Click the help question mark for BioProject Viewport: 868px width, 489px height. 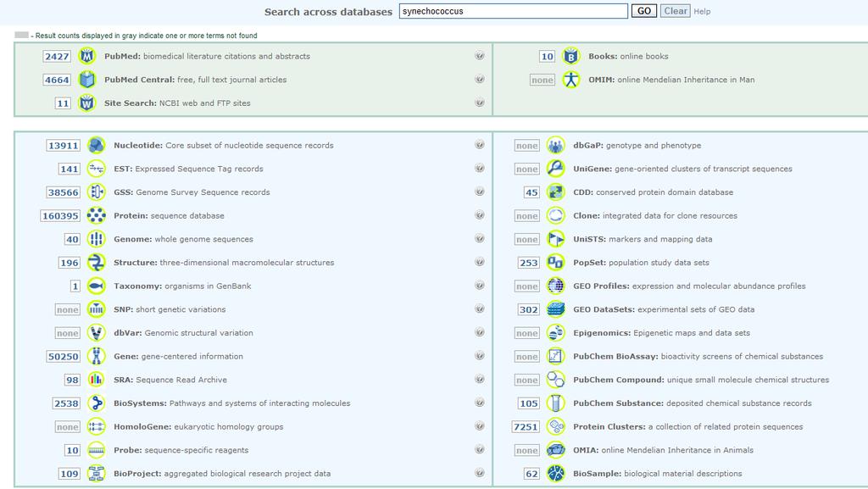[480, 472]
